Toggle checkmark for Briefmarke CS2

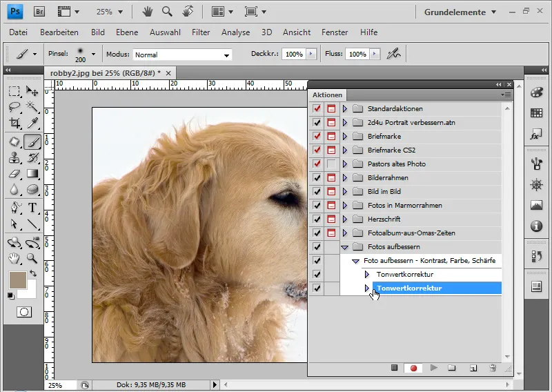coord(317,150)
